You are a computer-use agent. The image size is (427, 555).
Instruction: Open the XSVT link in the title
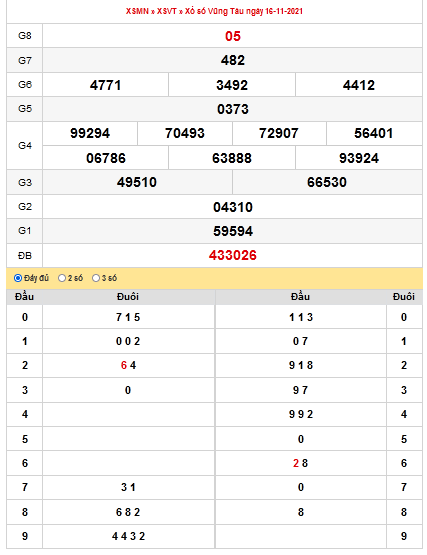(x=167, y=11)
